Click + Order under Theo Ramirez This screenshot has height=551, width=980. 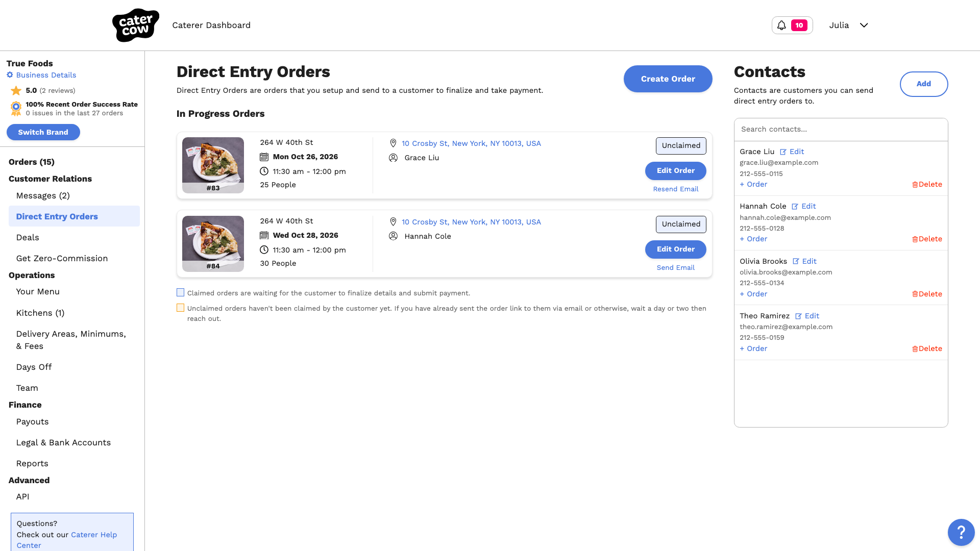pos(753,348)
